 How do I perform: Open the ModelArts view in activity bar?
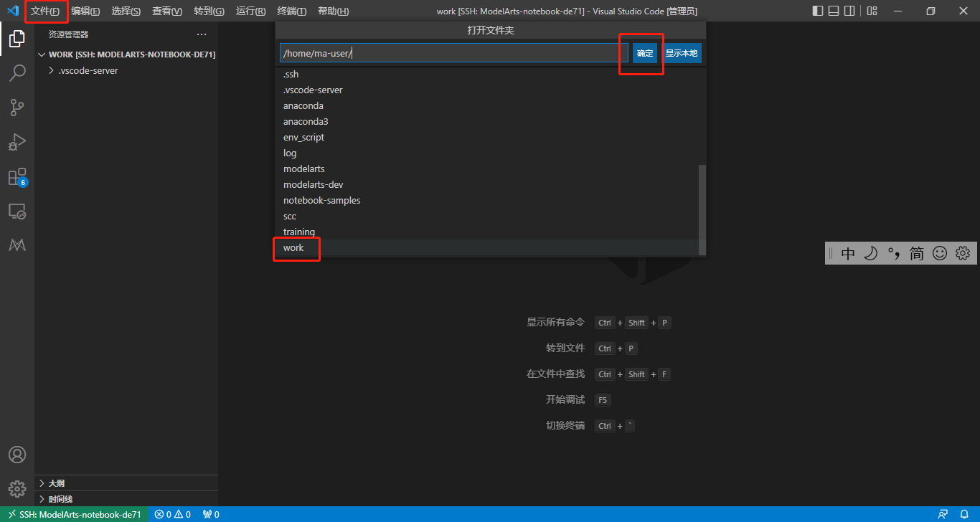coord(17,245)
